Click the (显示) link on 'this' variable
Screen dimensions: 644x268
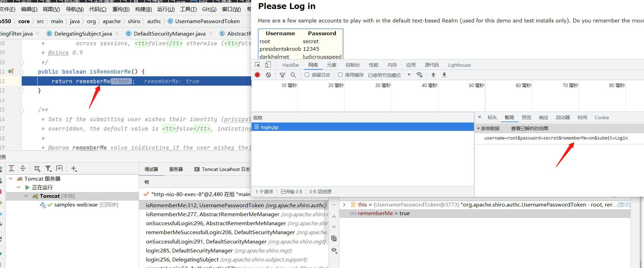[624, 204]
